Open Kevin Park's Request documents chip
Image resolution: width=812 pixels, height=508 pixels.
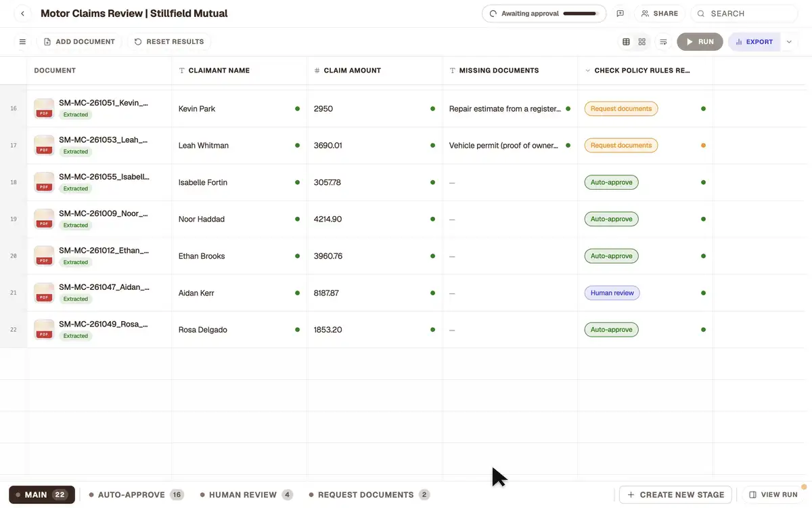point(621,108)
